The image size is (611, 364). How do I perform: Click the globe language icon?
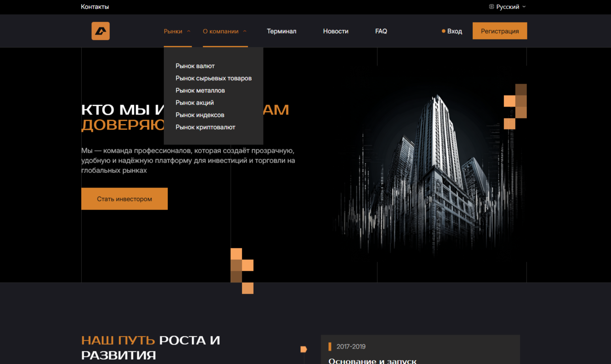pos(491,7)
